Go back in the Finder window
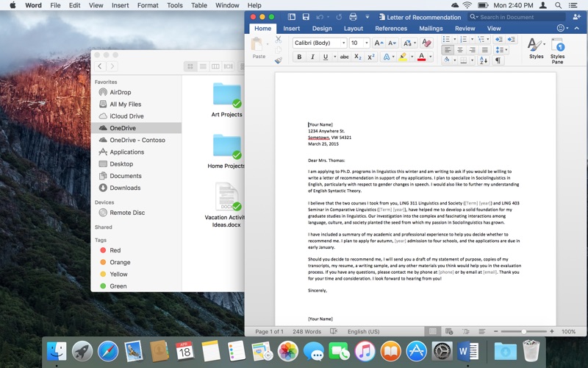 (x=100, y=66)
